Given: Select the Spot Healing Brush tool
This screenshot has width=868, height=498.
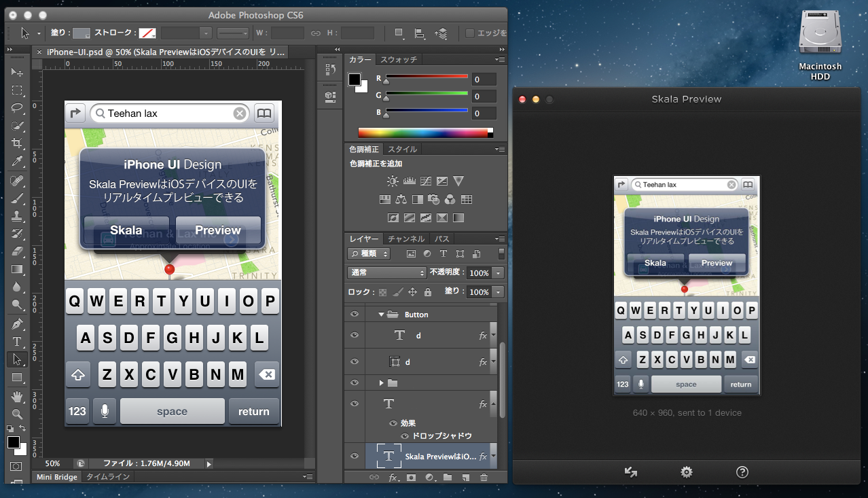Looking at the screenshot, I should click(17, 181).
